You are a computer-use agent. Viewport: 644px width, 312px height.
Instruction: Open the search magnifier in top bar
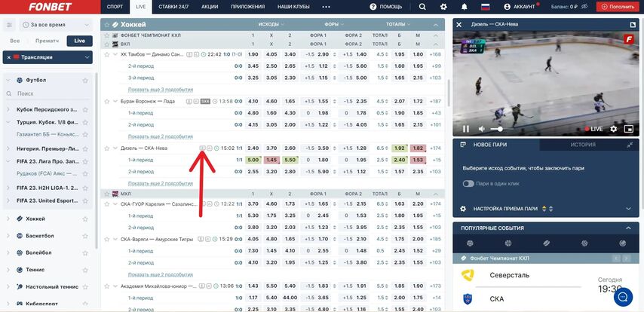tap(422, 7)
